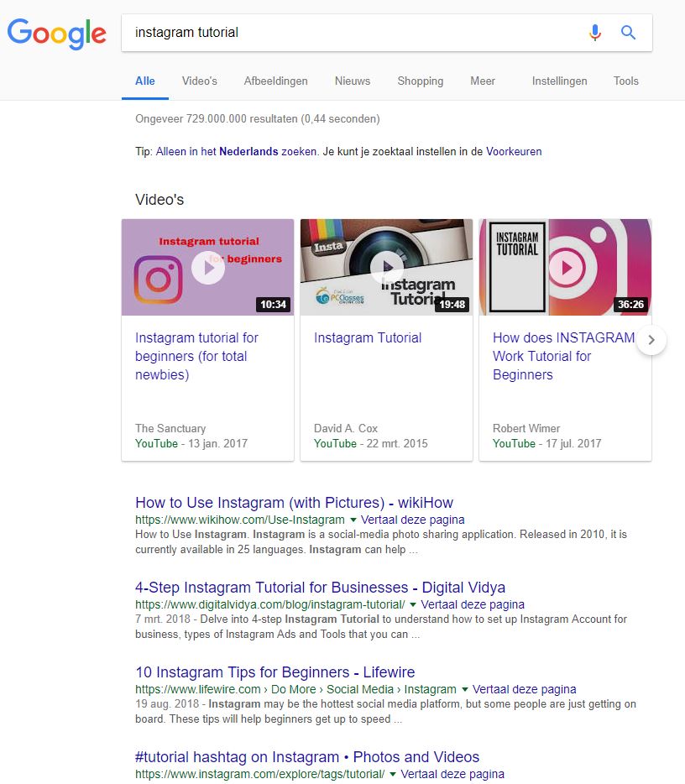Switch to the Shopping tab
The width and height of the screenshot is (685, 784).
click(421, 81)
